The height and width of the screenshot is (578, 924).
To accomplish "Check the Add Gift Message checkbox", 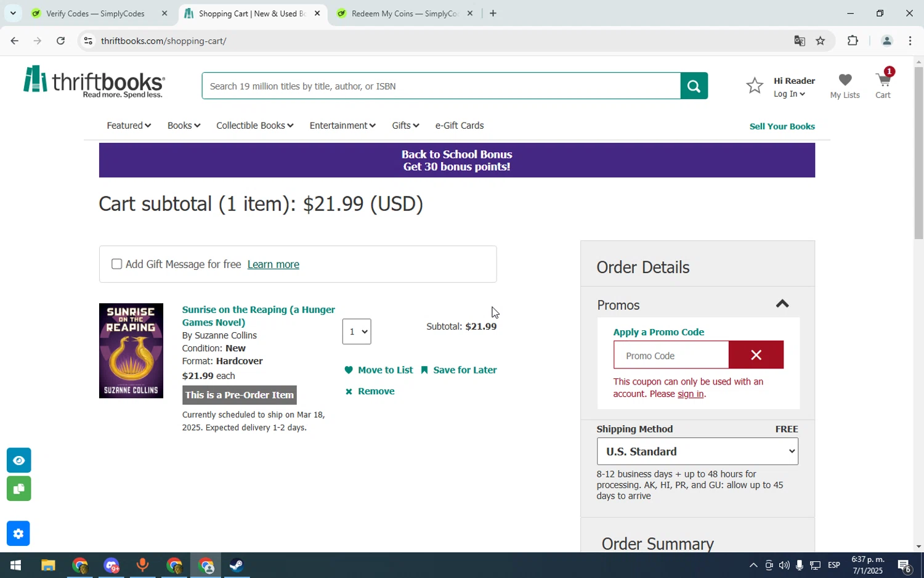I will 116,264.
